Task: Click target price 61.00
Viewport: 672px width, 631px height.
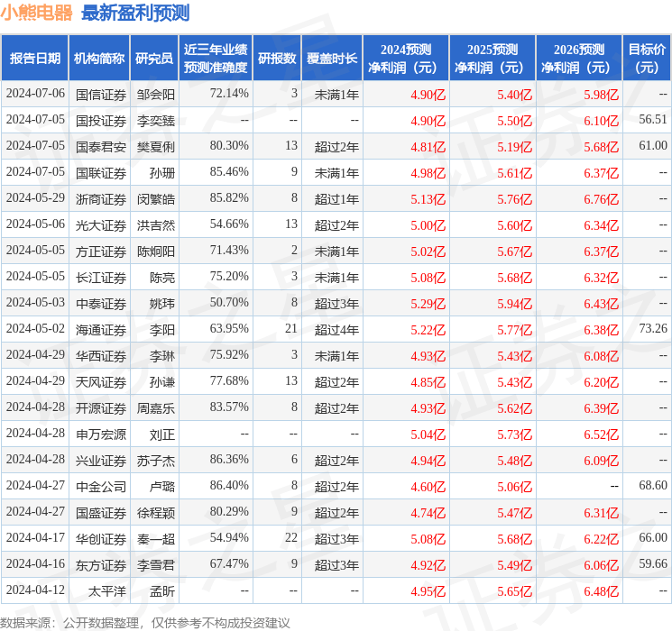Action: coord(653,146)
